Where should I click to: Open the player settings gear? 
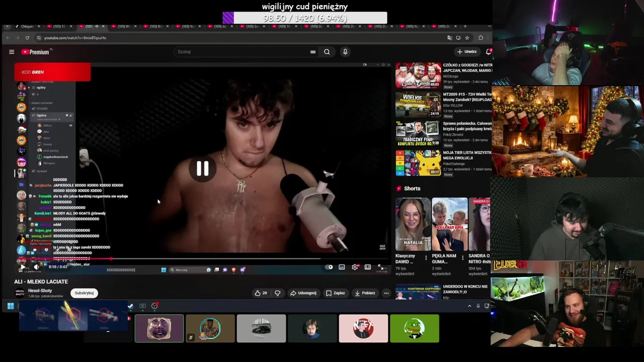tap(355, 267)
